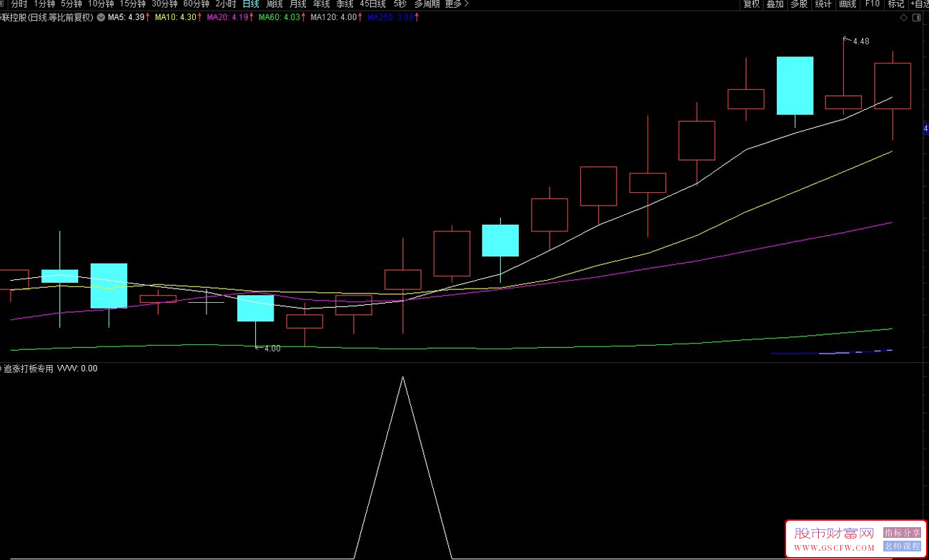The width and height of the screenshot is (929, 560).
Task: Click the 标记 mark button
Action: click(x=895, y=4)
